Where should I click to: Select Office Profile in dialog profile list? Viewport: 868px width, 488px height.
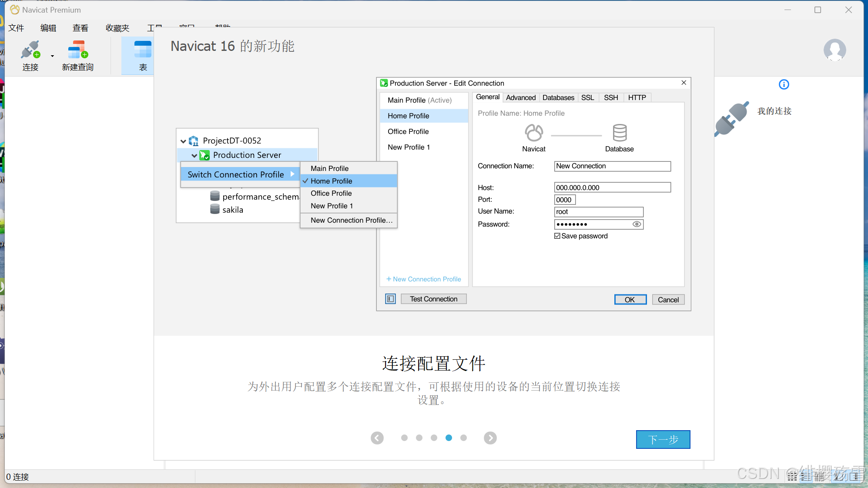click(x=424, y=131)
